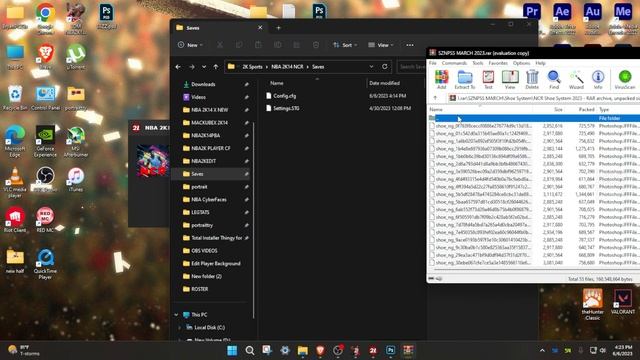Click Extract To in WinRAR toolbar
Image resolution: width=640 pixels, height=360 pixels.
click(x=464, y=79)
